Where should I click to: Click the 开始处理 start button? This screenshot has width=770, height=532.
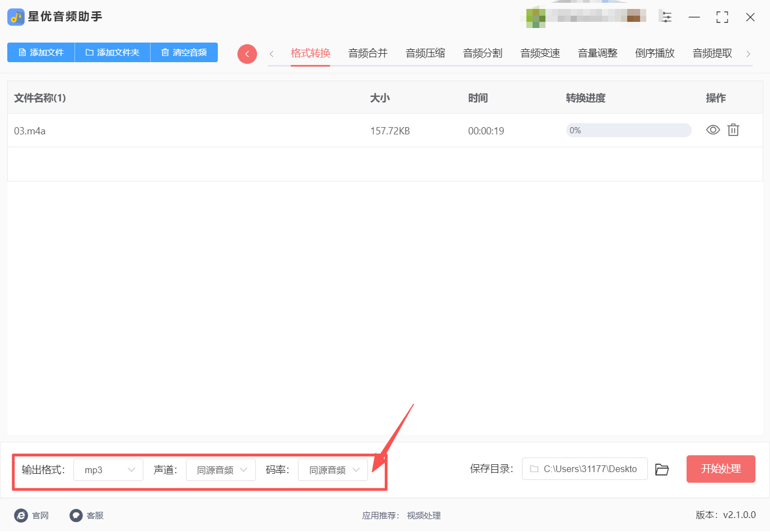(721, 469)
